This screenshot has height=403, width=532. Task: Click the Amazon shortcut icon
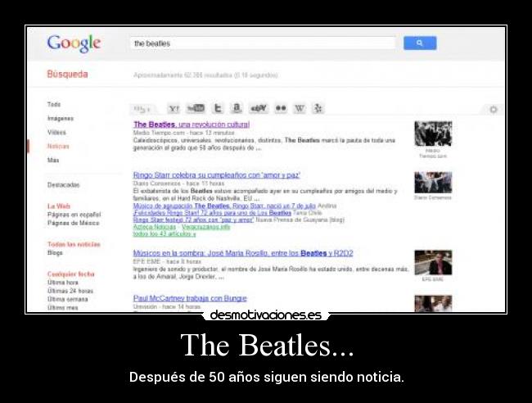pyautogui.click(x=237, y=109)
